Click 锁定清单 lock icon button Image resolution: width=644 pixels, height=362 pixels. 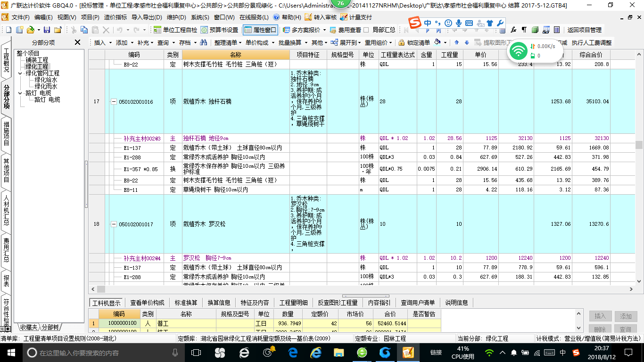tap(414, 42)
